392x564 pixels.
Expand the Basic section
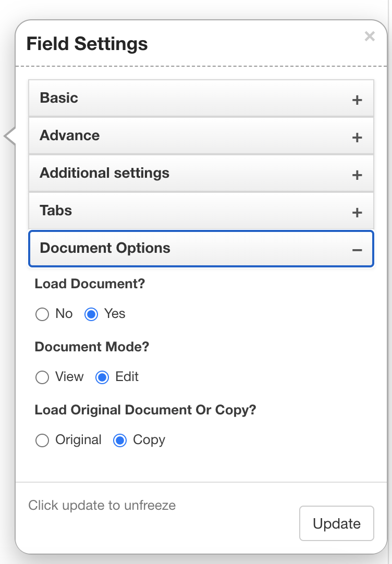201,98
